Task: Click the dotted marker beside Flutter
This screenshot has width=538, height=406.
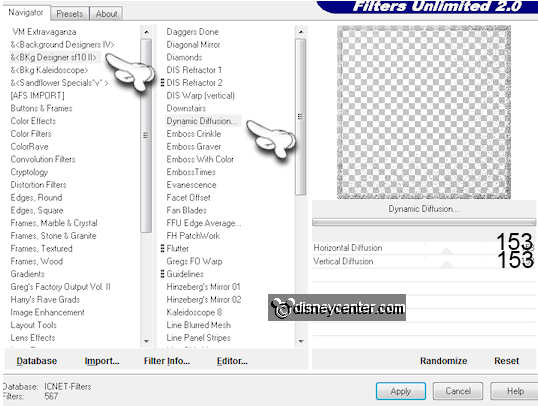Action: 162,248
